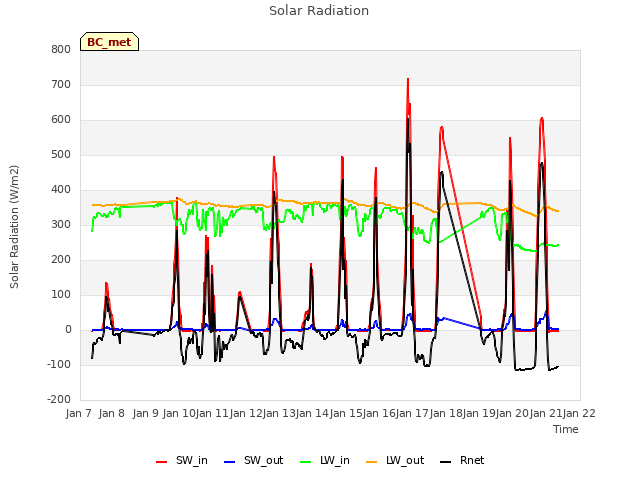This screenshot has height=480, width=640.
Task: Click the BC_met annotation label
Action: pyautogui.click(x=109, y=42)
